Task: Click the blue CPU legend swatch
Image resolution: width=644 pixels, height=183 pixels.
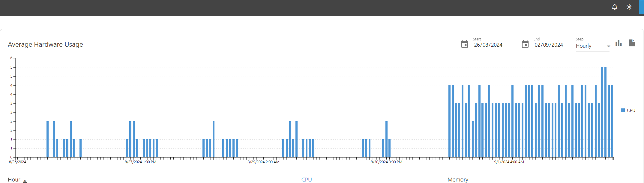Action: point(623,111)
